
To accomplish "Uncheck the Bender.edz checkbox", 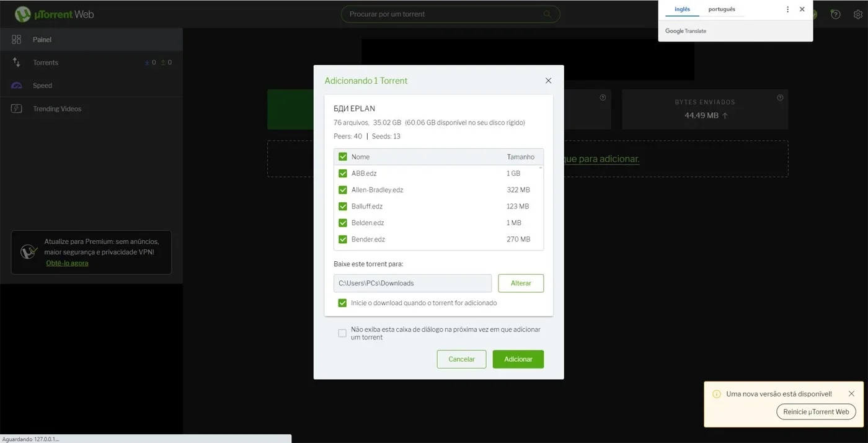I will (x=343, y=239).
